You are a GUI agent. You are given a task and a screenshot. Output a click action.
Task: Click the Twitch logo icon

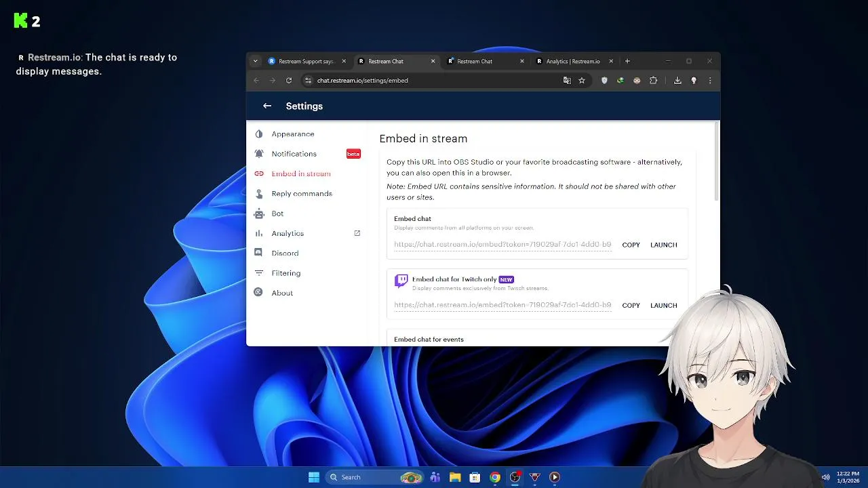click(401, 281)
